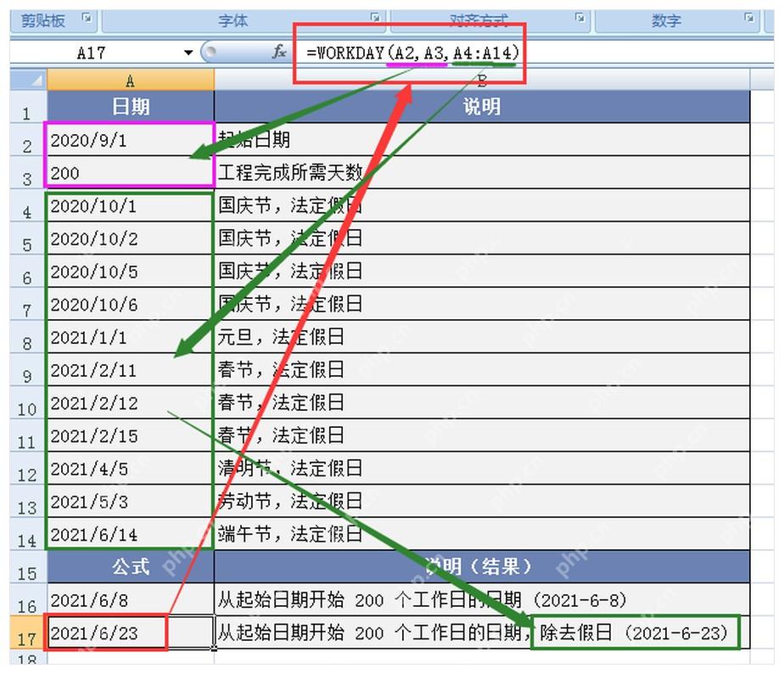This screenshot has height=674, width=784.
Task: Select row 8 header
Action: click(x=29, y=337)
